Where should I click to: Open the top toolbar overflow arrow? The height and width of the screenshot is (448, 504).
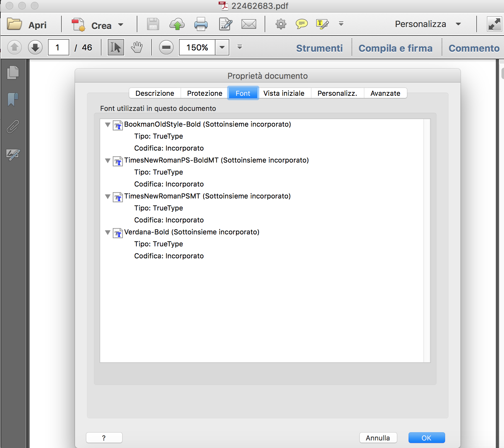coord(341,24)
